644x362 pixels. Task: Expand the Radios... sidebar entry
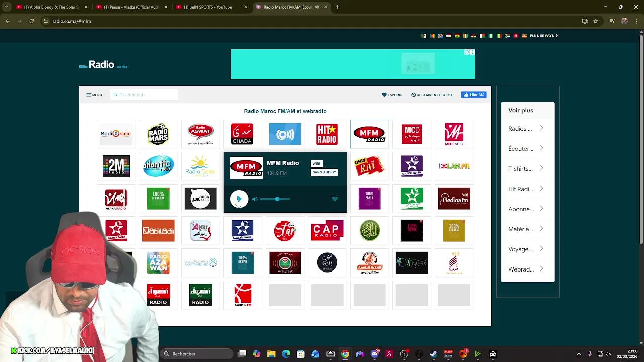(528, 129)
